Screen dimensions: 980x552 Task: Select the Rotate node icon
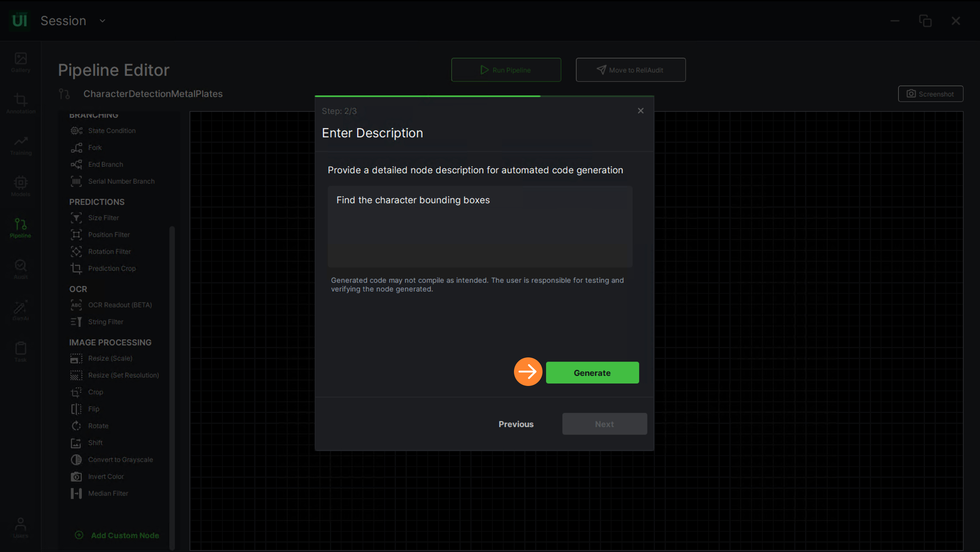point(76,426)
